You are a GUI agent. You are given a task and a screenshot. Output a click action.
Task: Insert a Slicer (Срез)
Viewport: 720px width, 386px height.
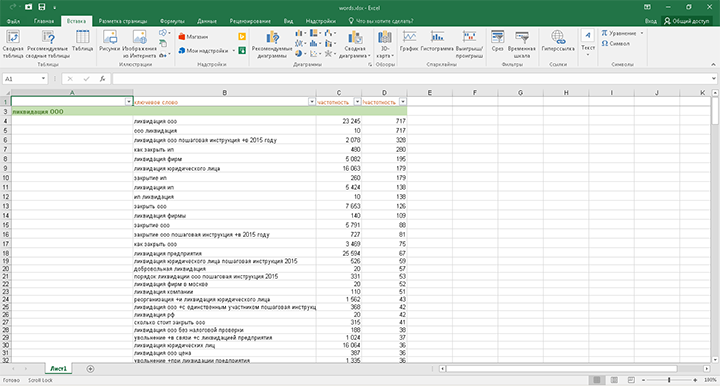(x=497, y=41)
